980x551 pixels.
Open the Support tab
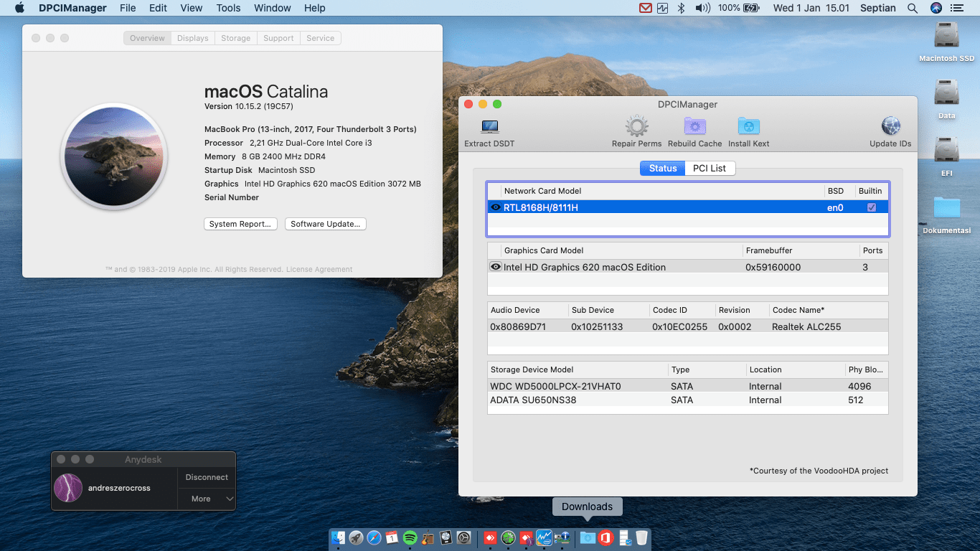(278, 38)
